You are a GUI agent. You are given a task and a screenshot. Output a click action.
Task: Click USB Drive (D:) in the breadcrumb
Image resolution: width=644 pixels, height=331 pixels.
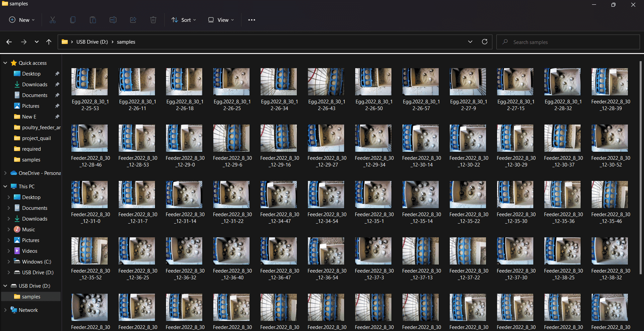point(92,42)
